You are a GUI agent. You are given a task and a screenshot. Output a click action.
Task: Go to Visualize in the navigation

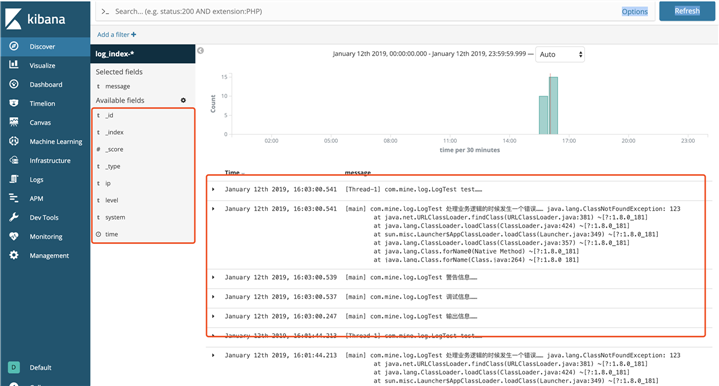[42, 66]
